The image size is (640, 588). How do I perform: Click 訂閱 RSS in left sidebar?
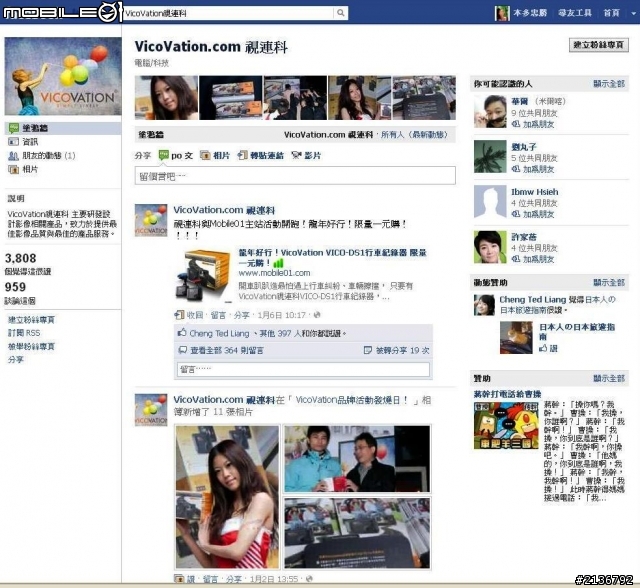24,333
